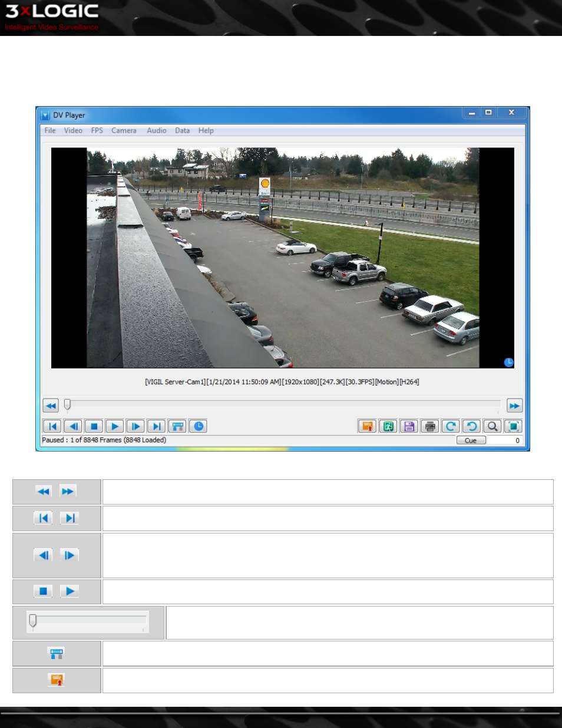Step forward one frame
Image resolution: width=562 pixels, height=728 pixels.
click(135, 426)
